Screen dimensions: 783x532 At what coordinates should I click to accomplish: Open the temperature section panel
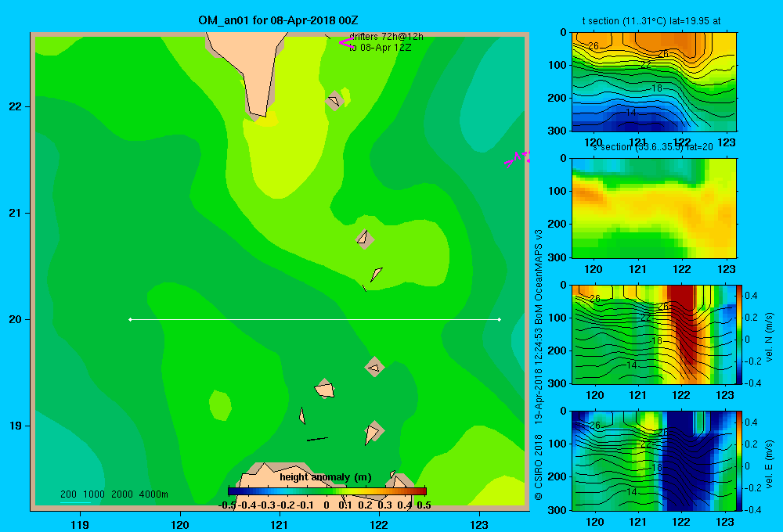[x=654, y=82]
